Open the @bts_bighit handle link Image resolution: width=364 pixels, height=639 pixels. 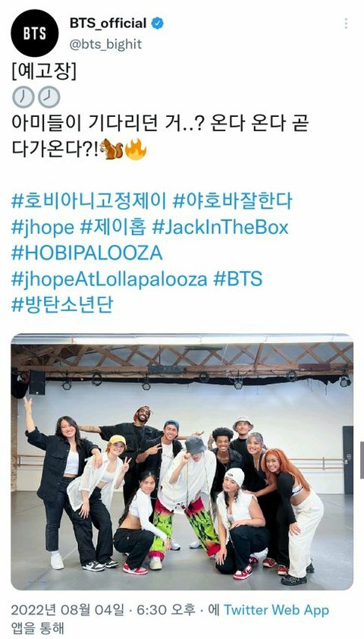point(106,44)
